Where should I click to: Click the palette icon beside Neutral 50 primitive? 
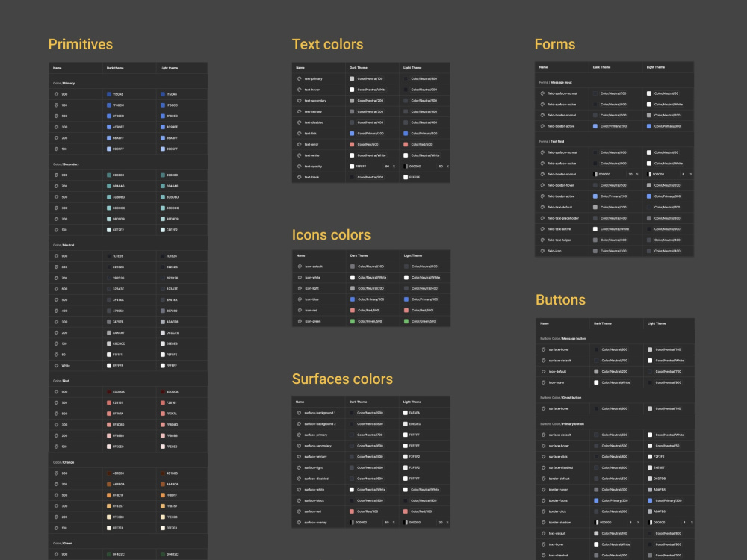coord(56,355)
